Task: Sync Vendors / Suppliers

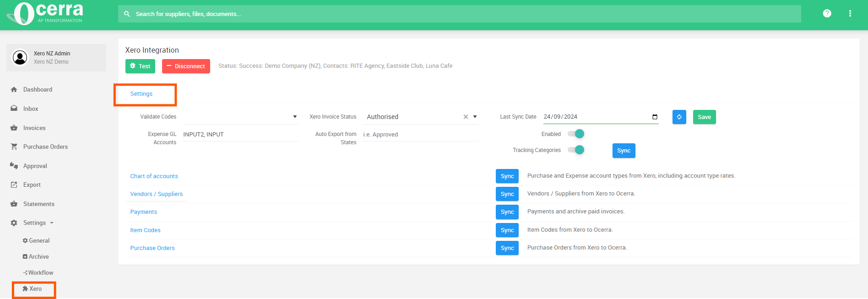Action: point(507,194)
